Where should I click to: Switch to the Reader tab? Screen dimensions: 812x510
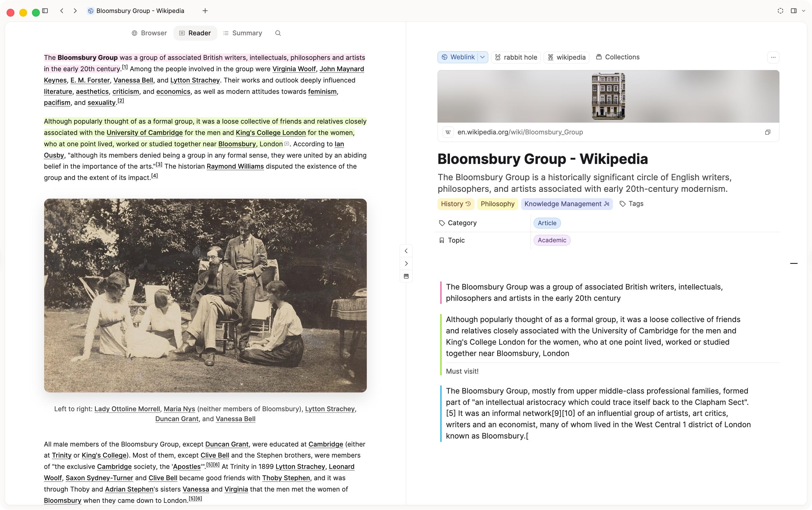195,33
